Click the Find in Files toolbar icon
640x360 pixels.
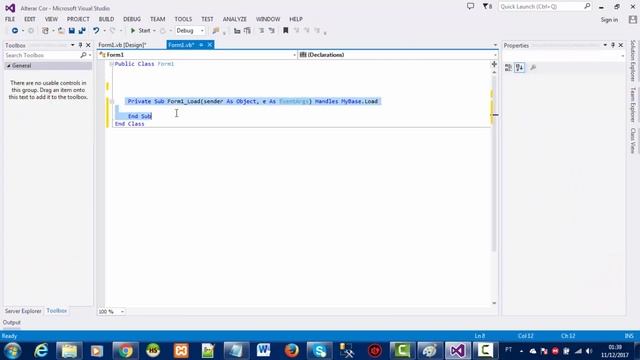coord(216,31)
